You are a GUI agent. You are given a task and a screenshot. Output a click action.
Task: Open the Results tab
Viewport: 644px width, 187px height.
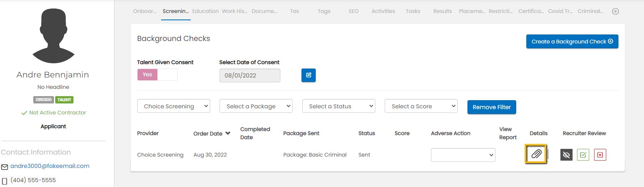[443, 11]
